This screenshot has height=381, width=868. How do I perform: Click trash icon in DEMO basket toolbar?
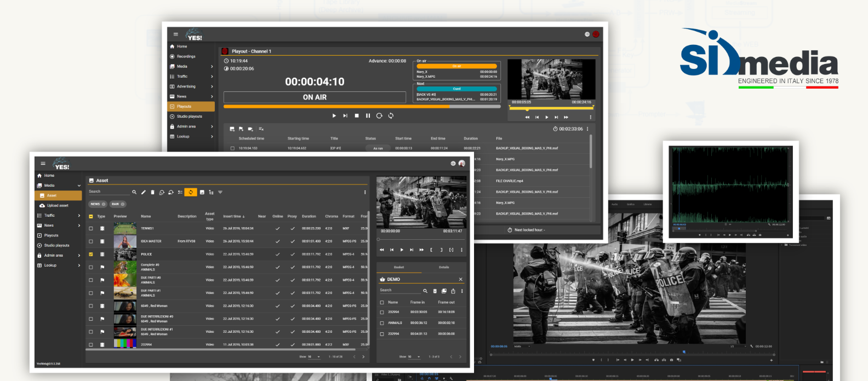tap(435, 291)
